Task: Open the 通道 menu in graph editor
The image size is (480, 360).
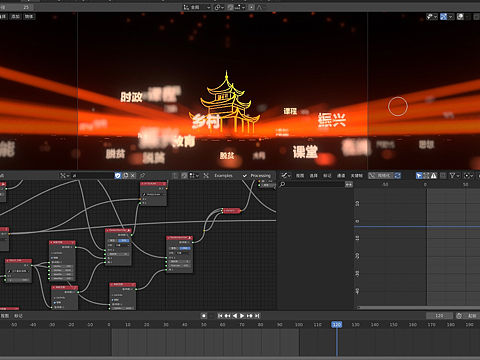Action: coord(341,175)
